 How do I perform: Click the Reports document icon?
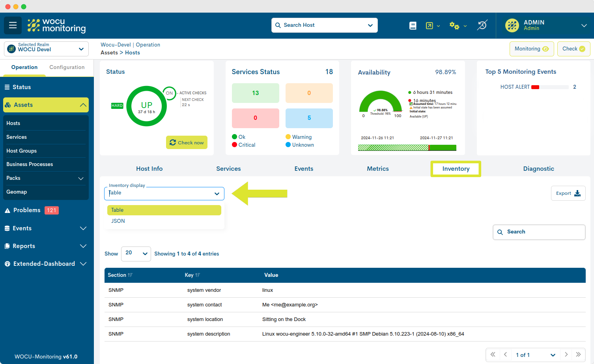[7, 246]
